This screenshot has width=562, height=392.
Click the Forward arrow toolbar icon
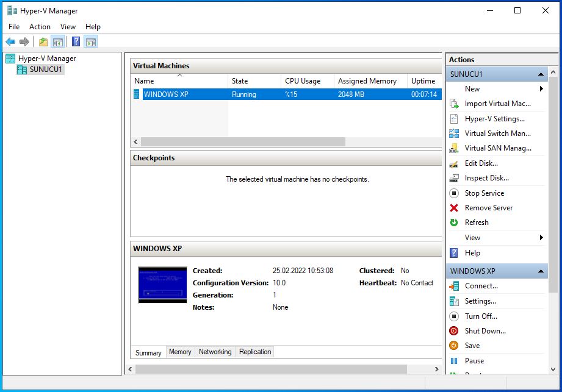pyautogui.click(x=24, y=42)
